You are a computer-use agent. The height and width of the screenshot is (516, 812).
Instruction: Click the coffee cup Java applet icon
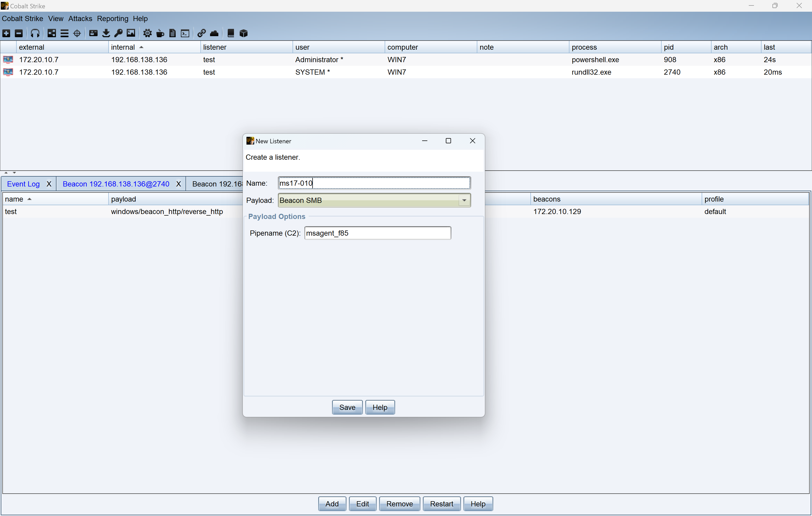coord(160,33)
